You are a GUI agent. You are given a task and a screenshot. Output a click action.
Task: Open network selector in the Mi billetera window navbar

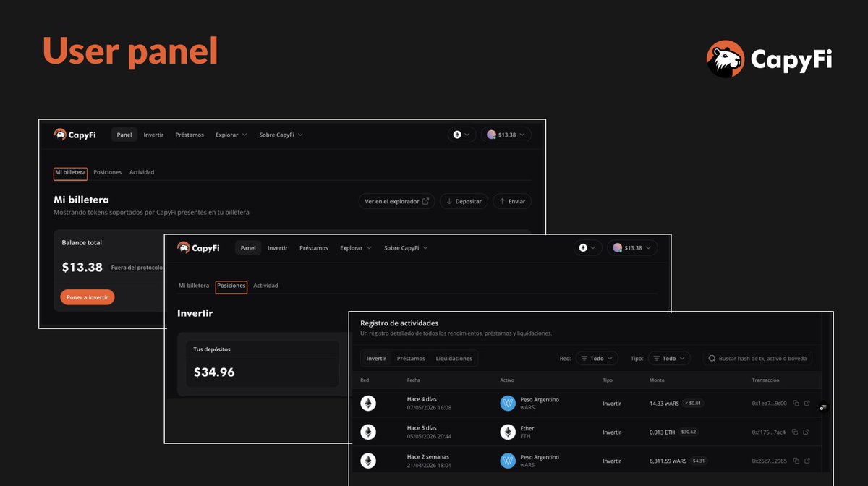tap(461, 135)
